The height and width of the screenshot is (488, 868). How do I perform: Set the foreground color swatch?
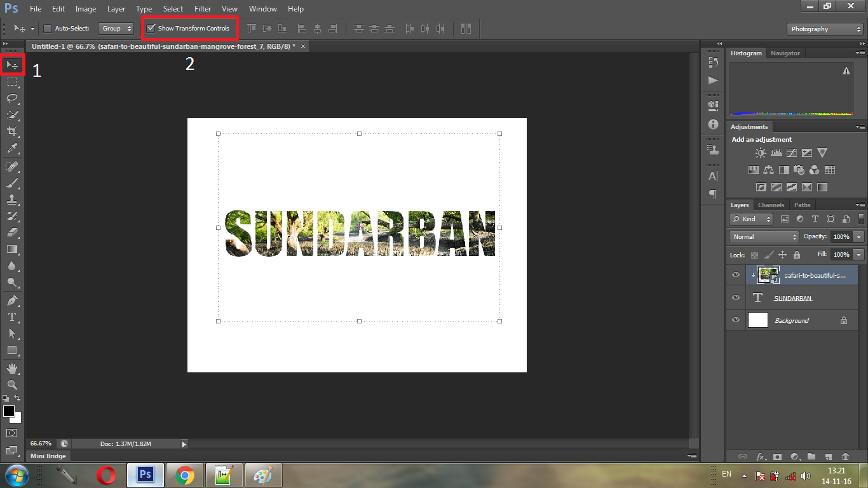[9, 411]
